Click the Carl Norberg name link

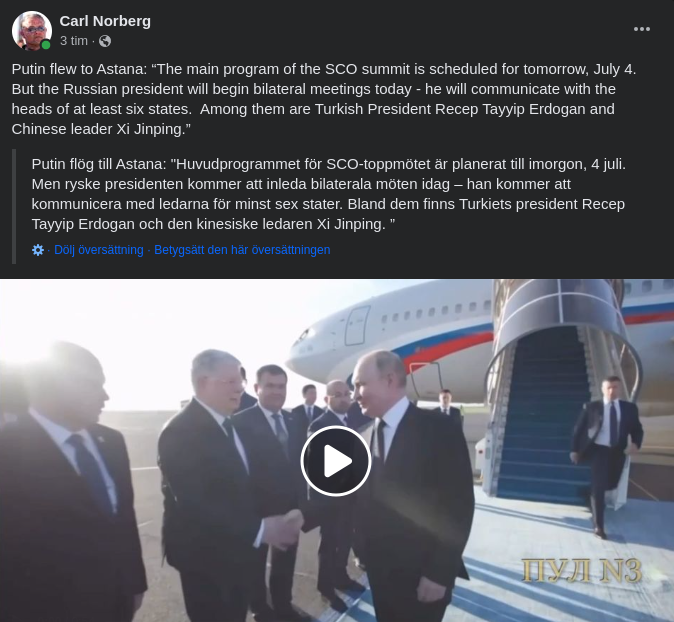105,21
